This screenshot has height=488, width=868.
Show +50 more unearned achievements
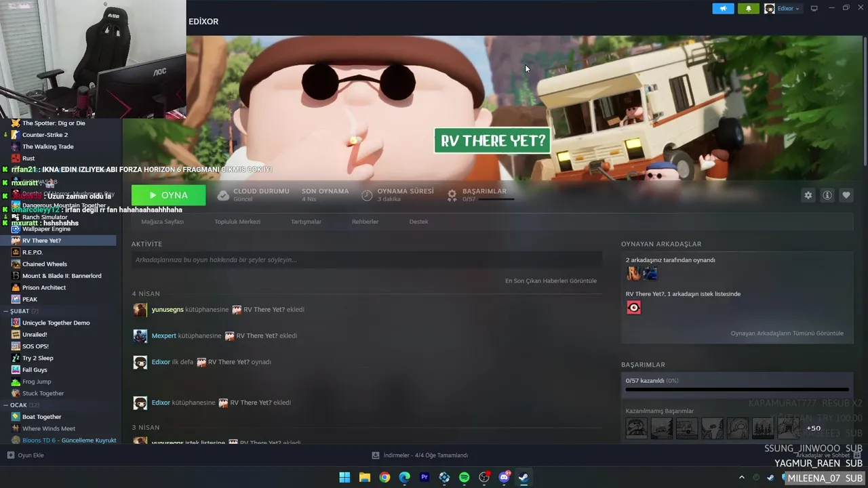click(813, 428)
